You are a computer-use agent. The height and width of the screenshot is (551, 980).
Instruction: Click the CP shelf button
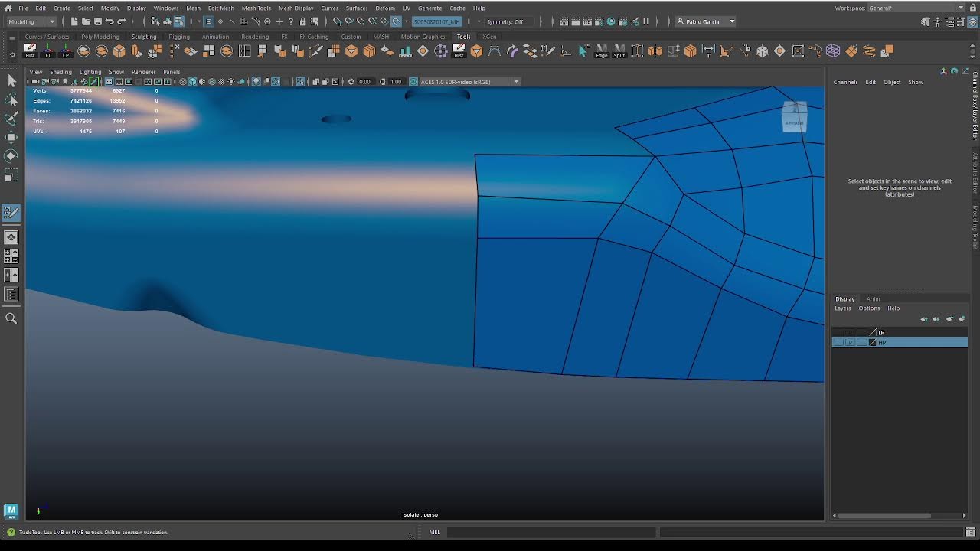pyautogui.click(x=65, y=51)
